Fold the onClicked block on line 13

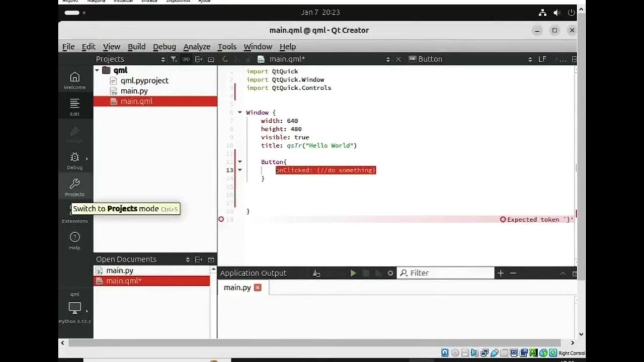240,170
